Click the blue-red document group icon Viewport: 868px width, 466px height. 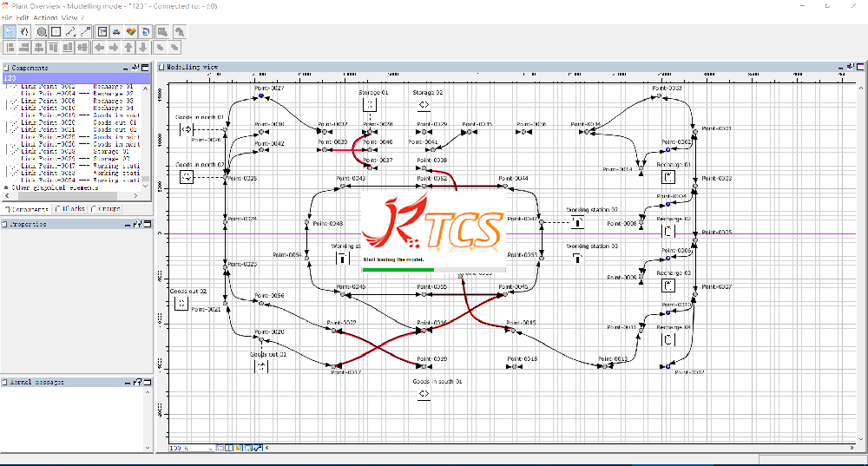(145, 31)
